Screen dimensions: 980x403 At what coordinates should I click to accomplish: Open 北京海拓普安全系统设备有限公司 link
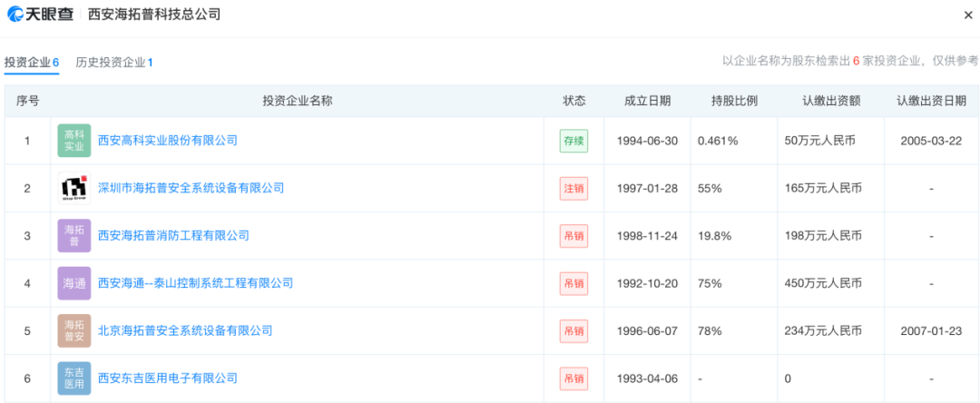185,330
